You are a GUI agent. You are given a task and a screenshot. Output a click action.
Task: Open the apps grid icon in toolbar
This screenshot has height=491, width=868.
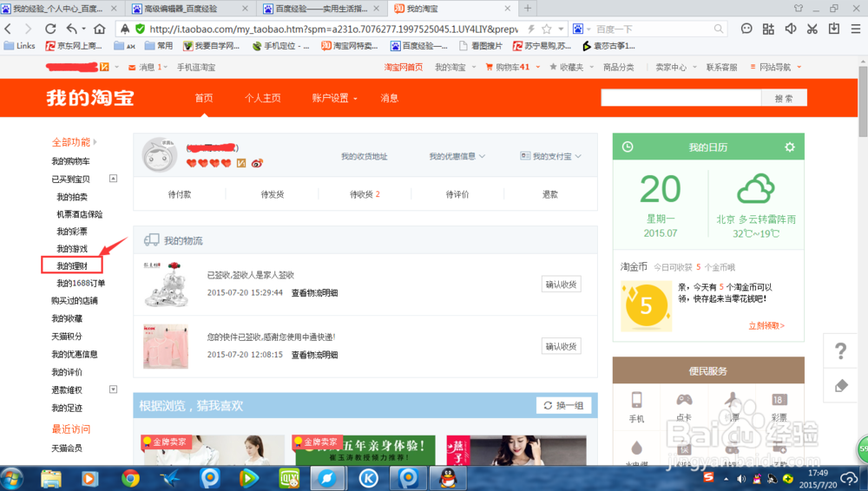tap(768, 29)
